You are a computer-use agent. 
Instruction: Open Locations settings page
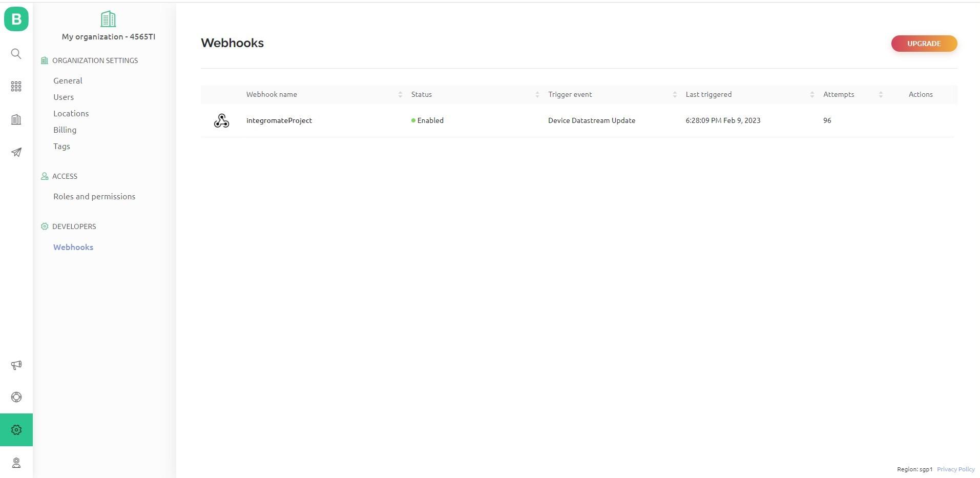71,113
